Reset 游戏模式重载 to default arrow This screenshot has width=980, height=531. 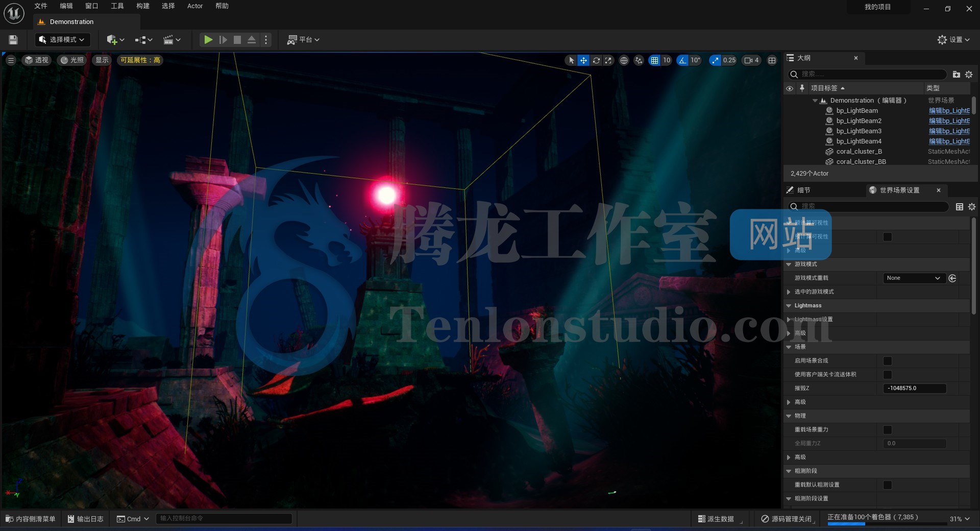click(x=952, y=278)
